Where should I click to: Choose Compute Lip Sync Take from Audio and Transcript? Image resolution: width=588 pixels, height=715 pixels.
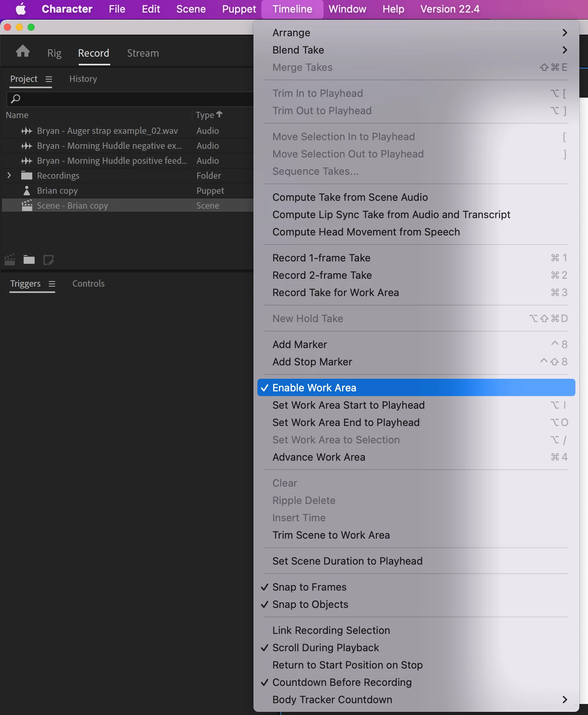416,214
